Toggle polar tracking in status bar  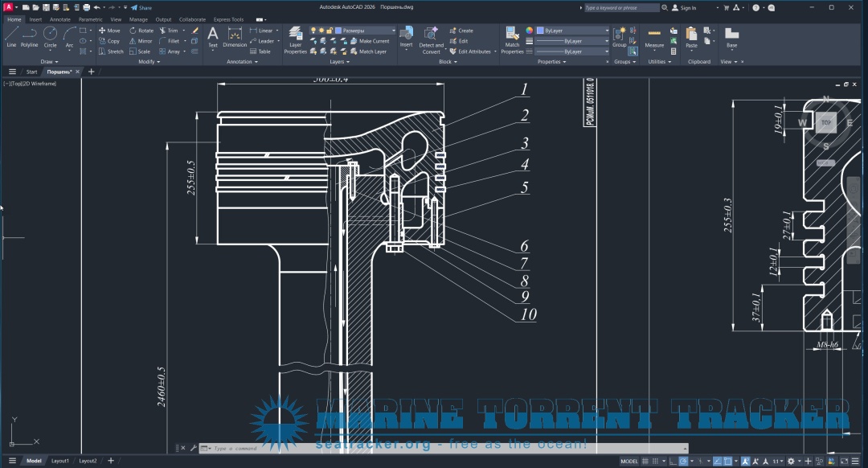click(683, 461)
